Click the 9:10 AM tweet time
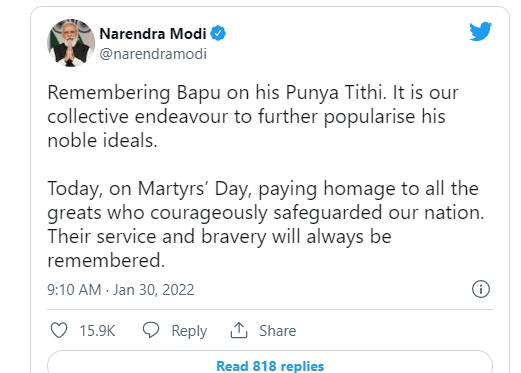This screenshot has height=373, width=521. (74, 289)
